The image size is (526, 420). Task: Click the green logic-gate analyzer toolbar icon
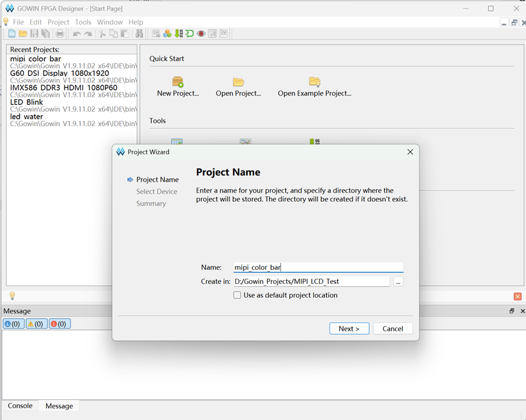tap(190, 33)
